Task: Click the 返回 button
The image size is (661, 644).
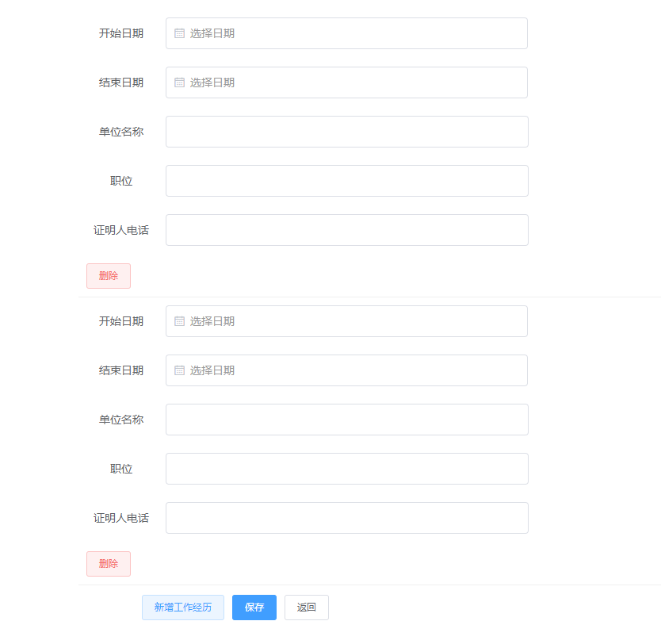Action: tap(307, 608)
